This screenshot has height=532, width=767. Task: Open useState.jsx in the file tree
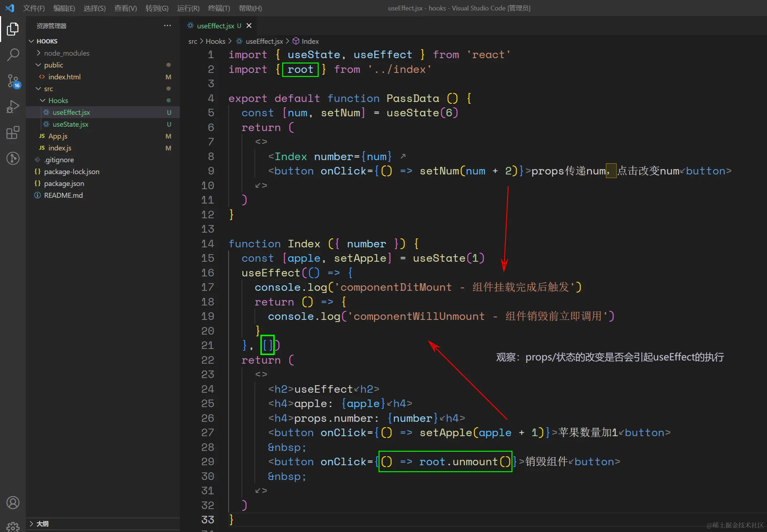click(70, 124)
